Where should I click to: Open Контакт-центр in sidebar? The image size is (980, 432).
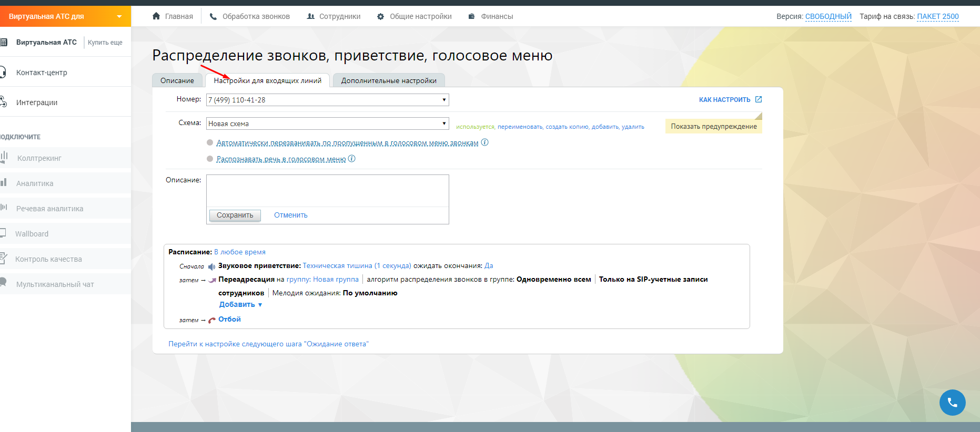coord(42,73)
